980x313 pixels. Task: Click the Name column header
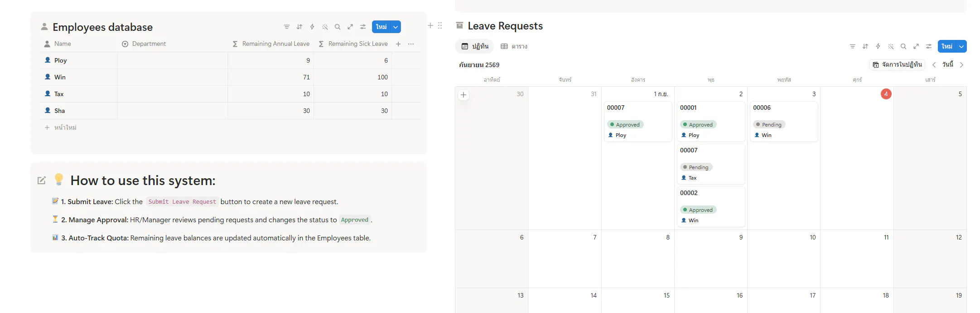[63, 44]
